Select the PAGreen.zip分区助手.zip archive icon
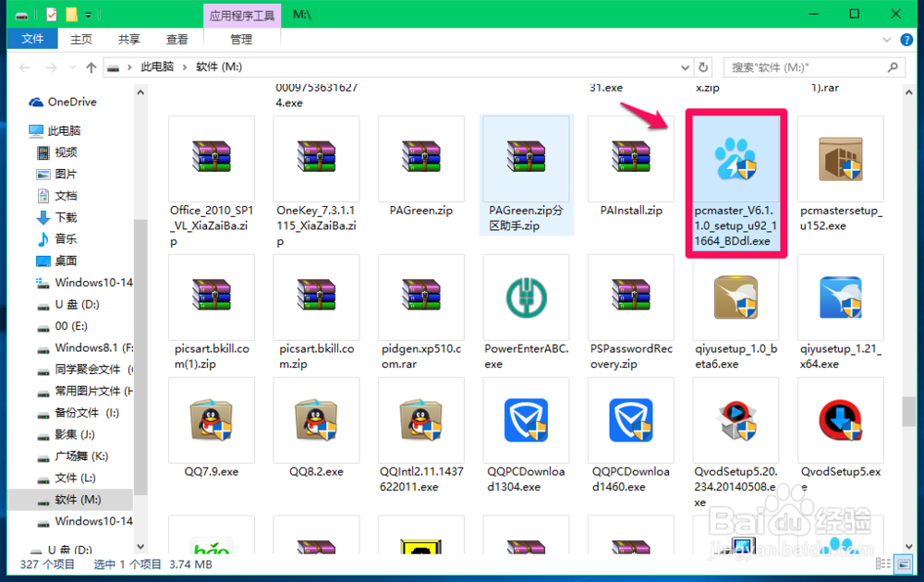 point(527,157)
